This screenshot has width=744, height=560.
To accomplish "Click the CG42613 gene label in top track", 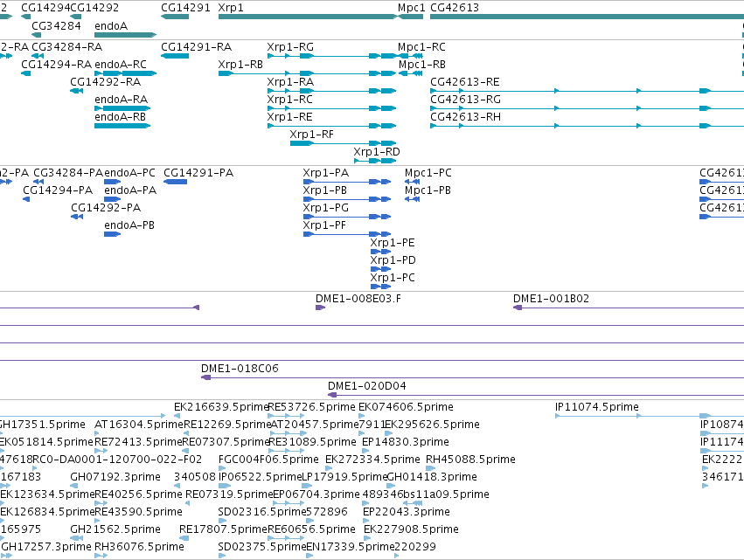I will click(455, 8).
